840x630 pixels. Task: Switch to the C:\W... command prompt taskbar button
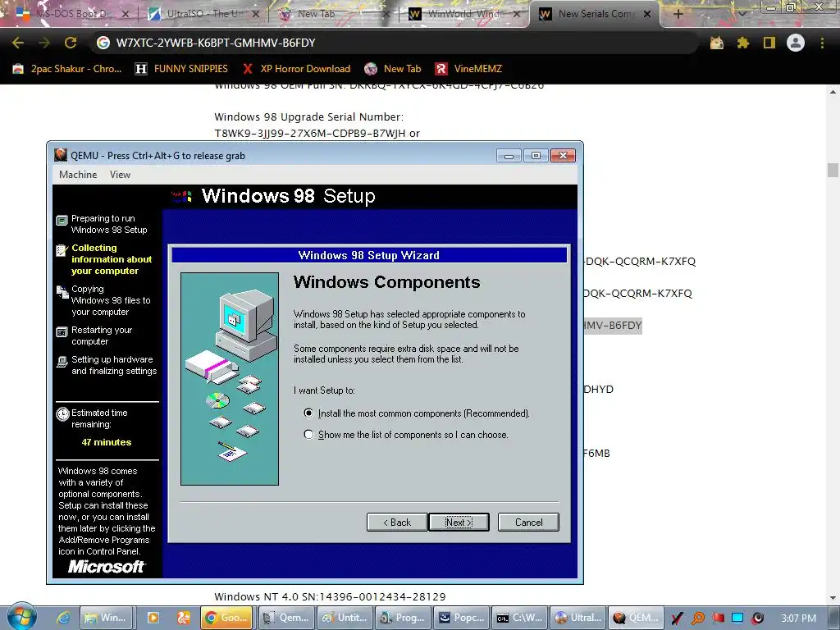pyautogui.click(x=519, y=618)
